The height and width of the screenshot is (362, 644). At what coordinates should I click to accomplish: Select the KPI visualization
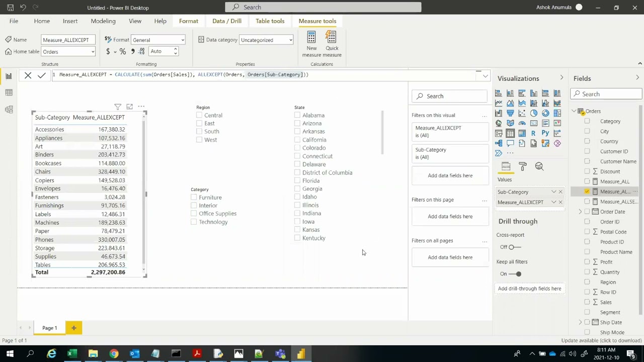coord(557,123)
